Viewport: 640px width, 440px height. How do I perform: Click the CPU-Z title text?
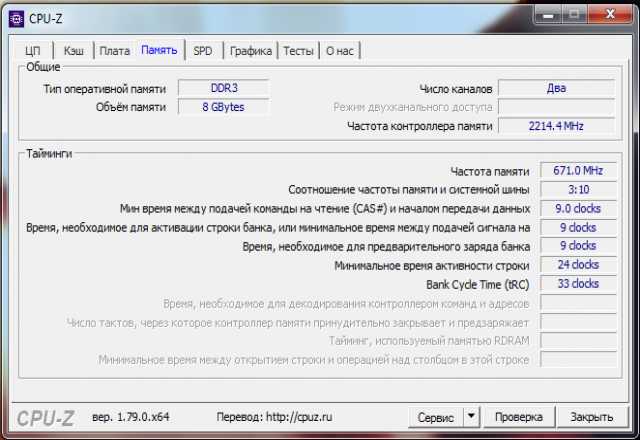click(46, 19)
